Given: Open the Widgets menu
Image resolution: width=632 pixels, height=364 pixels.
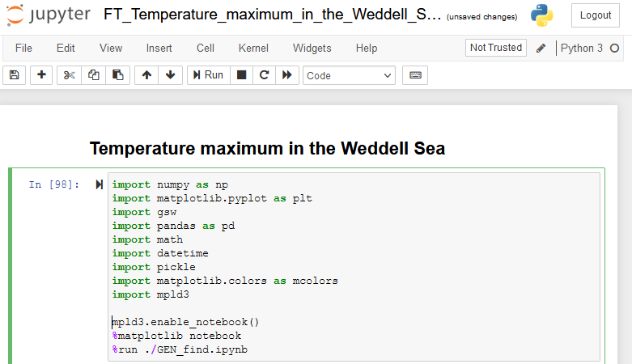Looking at the screenshot, I should pyautogui.click(x=312, y=48).
